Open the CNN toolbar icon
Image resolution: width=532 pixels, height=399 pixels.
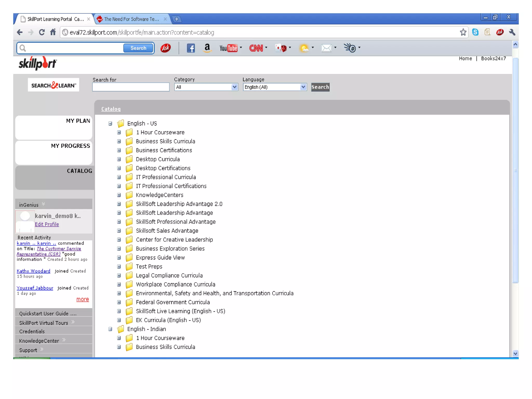point(256,48)
